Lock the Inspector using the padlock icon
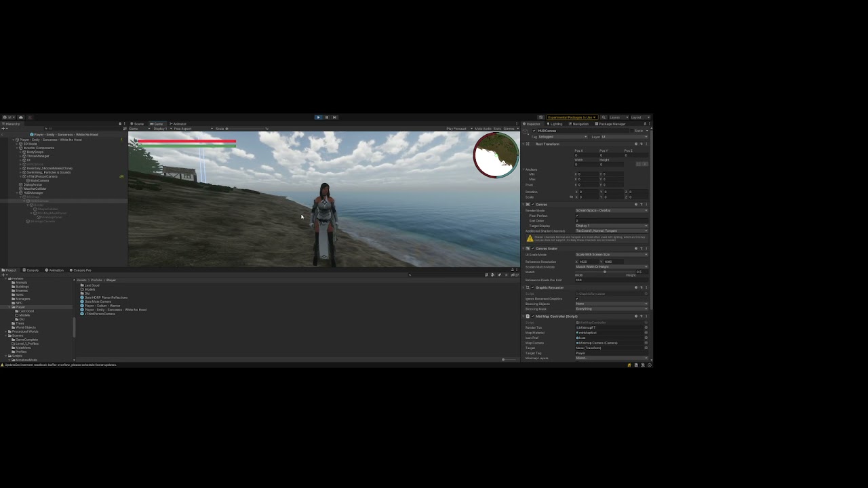Image resolution: width=868 pixels, height=488 pixels. (645, 124)
